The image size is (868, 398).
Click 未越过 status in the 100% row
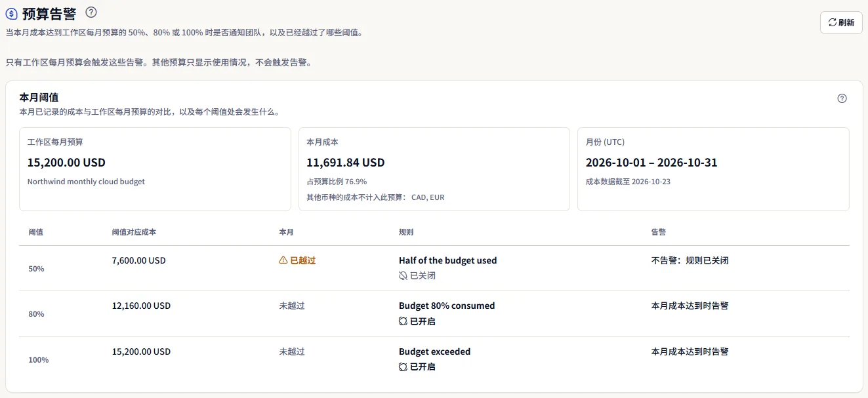292,351
